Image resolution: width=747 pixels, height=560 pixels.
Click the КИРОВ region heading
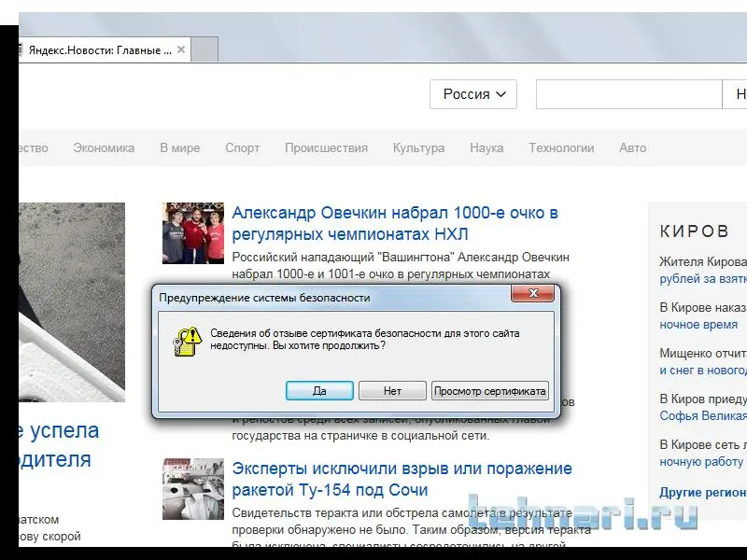(x=694, y=231)
